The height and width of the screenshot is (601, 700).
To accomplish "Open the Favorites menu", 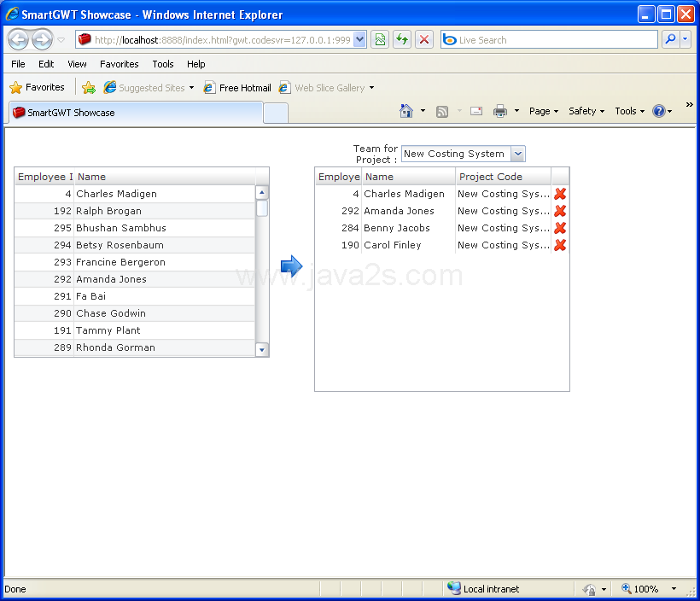I will click(120, 64).
